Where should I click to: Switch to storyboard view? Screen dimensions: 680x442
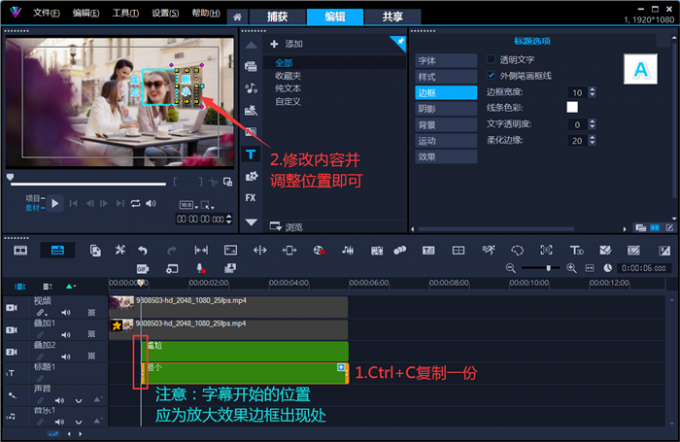click(20, 250)
